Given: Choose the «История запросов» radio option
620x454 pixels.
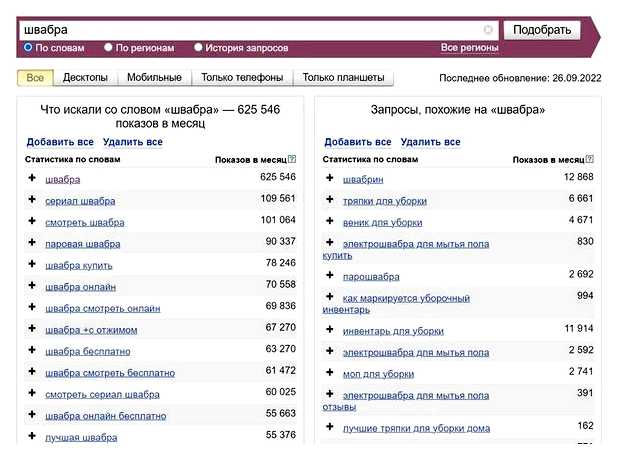Looking at the screenshot, I should [198, 47].
